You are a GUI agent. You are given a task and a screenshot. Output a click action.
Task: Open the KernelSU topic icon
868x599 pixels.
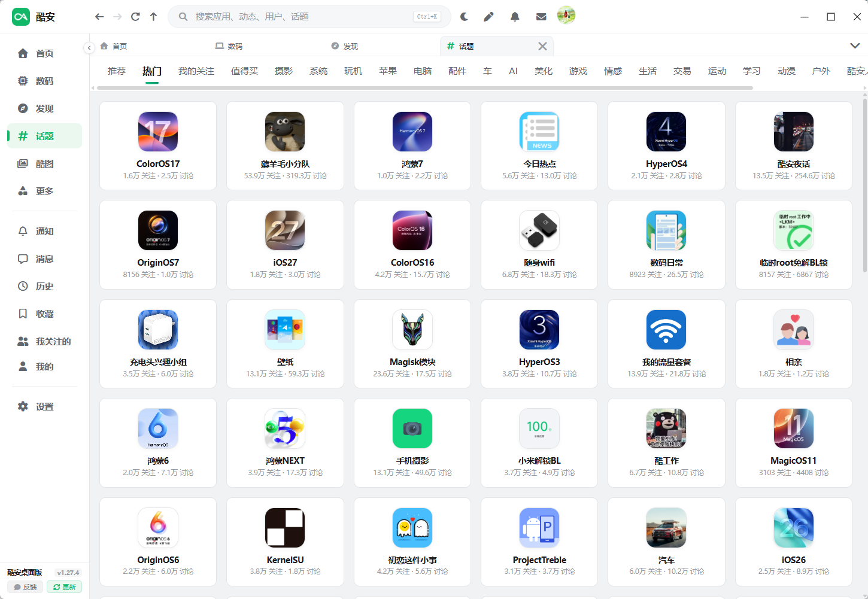[x=285, y=528]
